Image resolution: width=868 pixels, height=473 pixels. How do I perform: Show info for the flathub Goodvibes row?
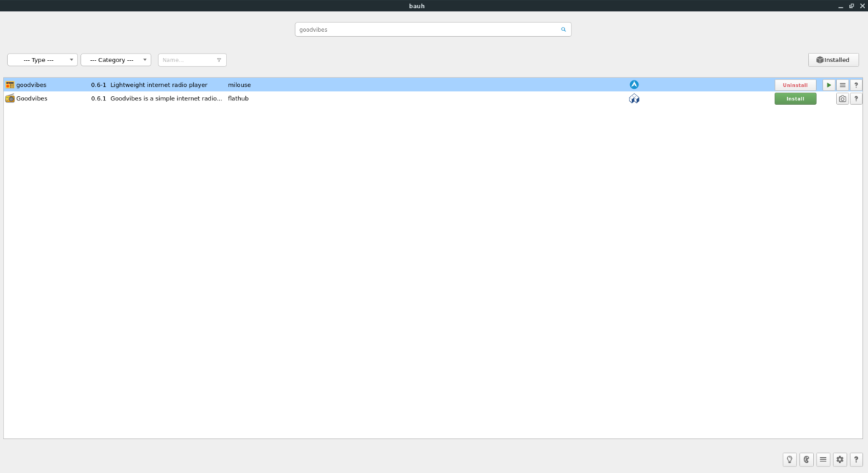click(856, 99)
